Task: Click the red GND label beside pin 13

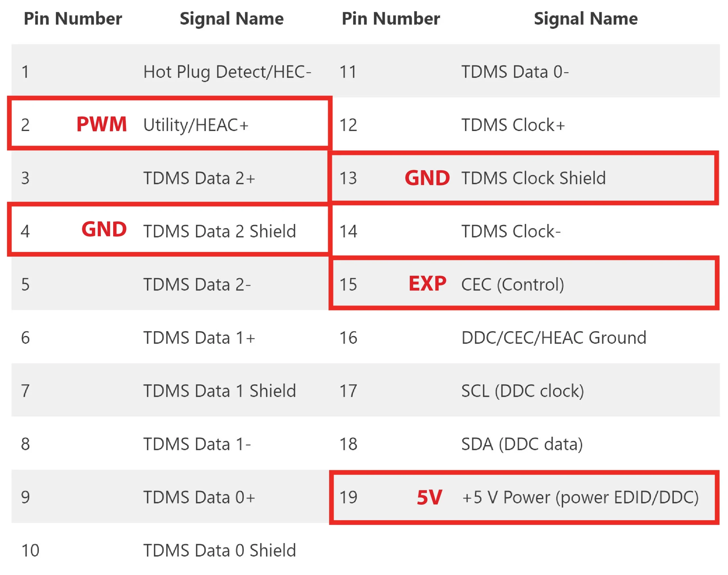Action: (x=427, y=178)
